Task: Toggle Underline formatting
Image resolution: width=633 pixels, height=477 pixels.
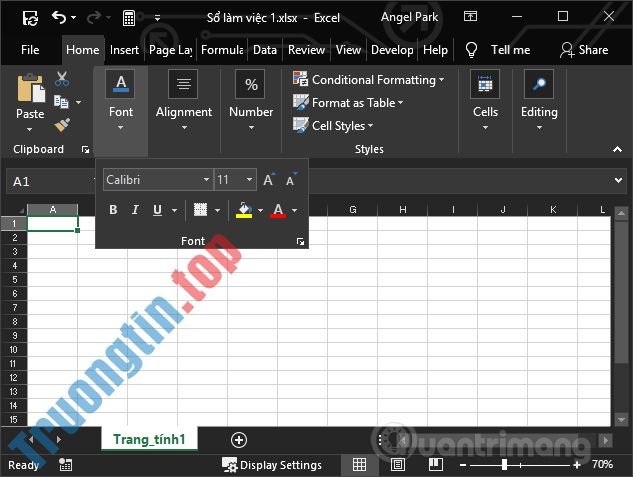Action: point(157,210)
